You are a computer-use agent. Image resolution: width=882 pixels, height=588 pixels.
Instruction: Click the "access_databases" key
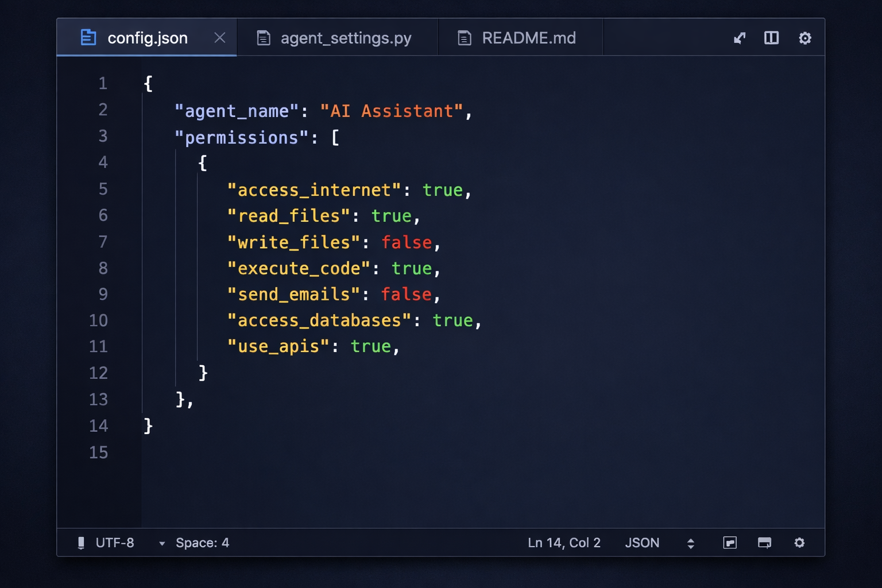(319, 320)
